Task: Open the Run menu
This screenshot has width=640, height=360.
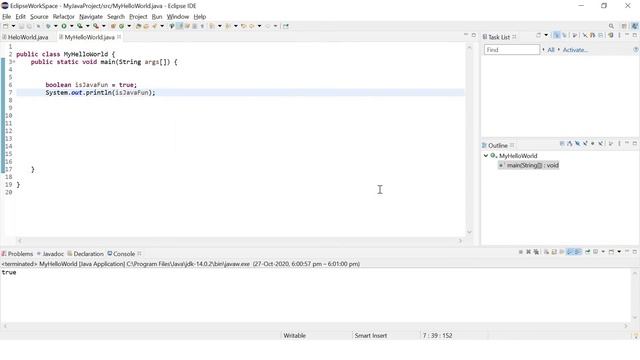Action: pos(157,17)
